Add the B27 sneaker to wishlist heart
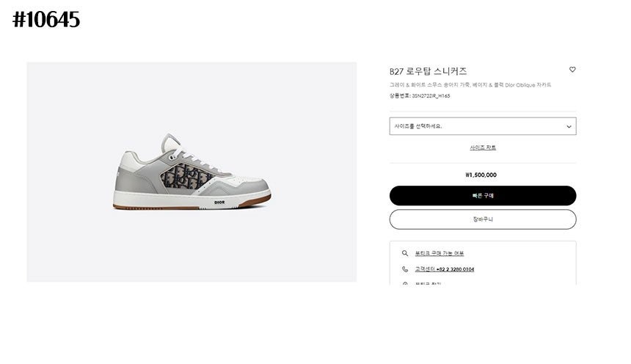 [572, 69]
